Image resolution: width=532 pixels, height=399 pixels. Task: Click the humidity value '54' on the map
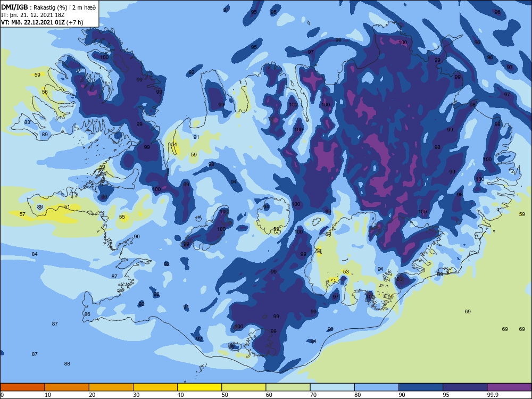point(174,144)
